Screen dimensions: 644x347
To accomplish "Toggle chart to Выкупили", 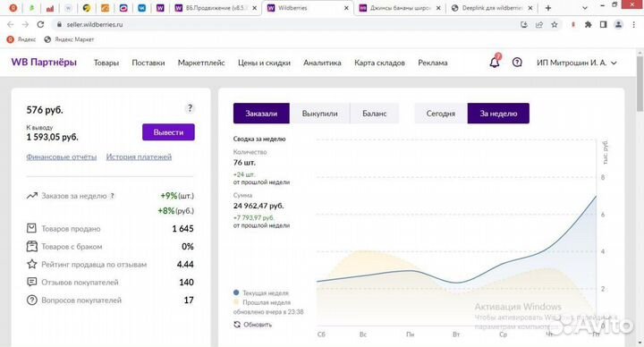I will [x=319, y=114].
